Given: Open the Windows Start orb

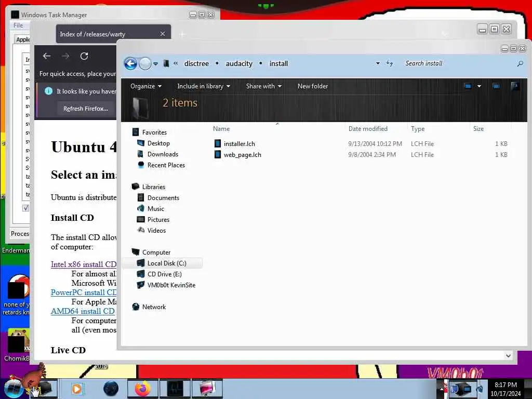Looking at the screenshot, I should [x=14, y=389].
